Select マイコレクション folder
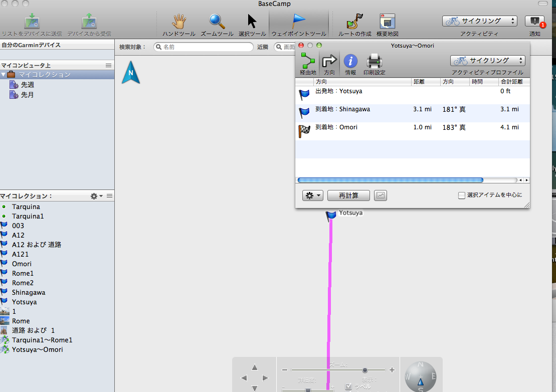Image resolution: width=556 pixels, height=392 pixels. (57, 74)
